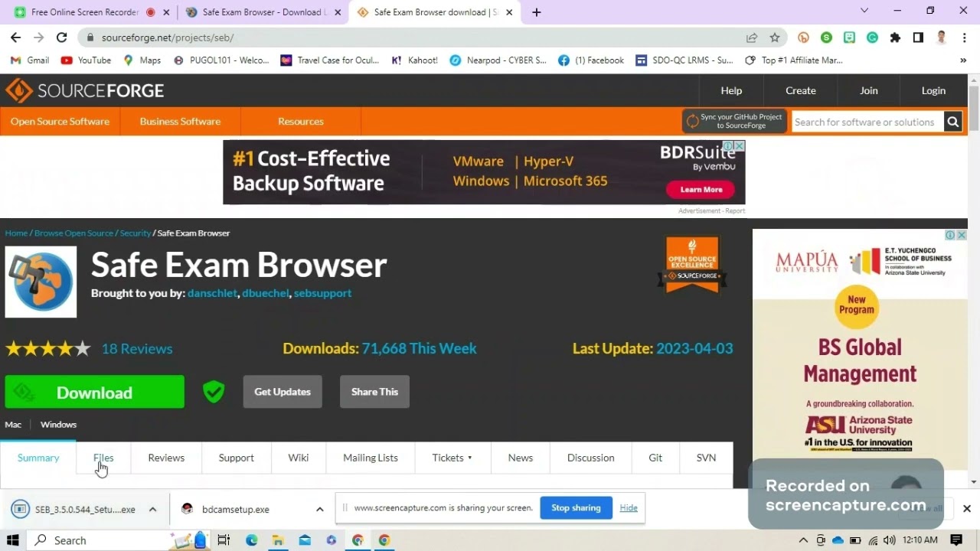Close the Free Online Screen Recorder tab
This screenshot has height=551, width=980.
click(166, 12)
